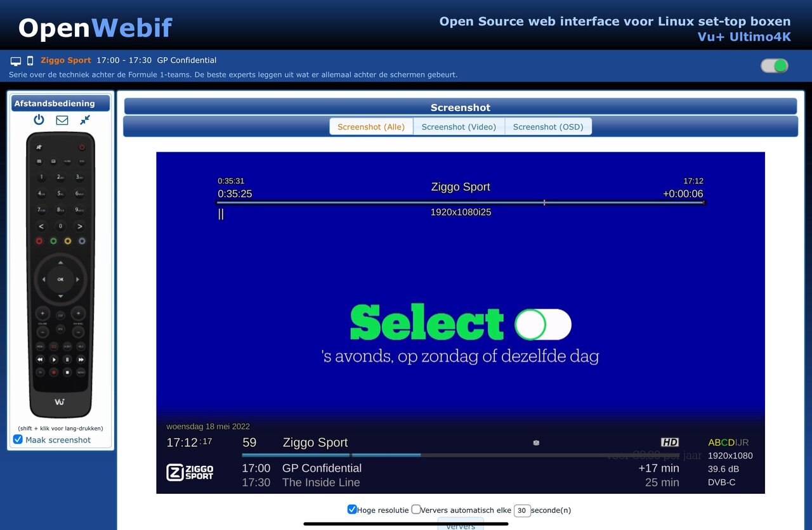This screenshot has height=530, width=812.
Task: Open the orange 'Ziggo Sport' channel link
Action: coord(66,60)
